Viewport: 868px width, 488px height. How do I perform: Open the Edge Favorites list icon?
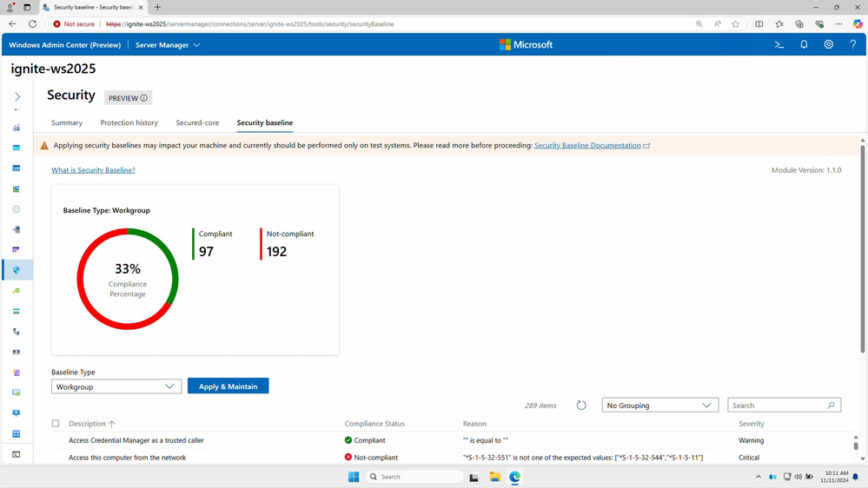(x=779, y=23)
